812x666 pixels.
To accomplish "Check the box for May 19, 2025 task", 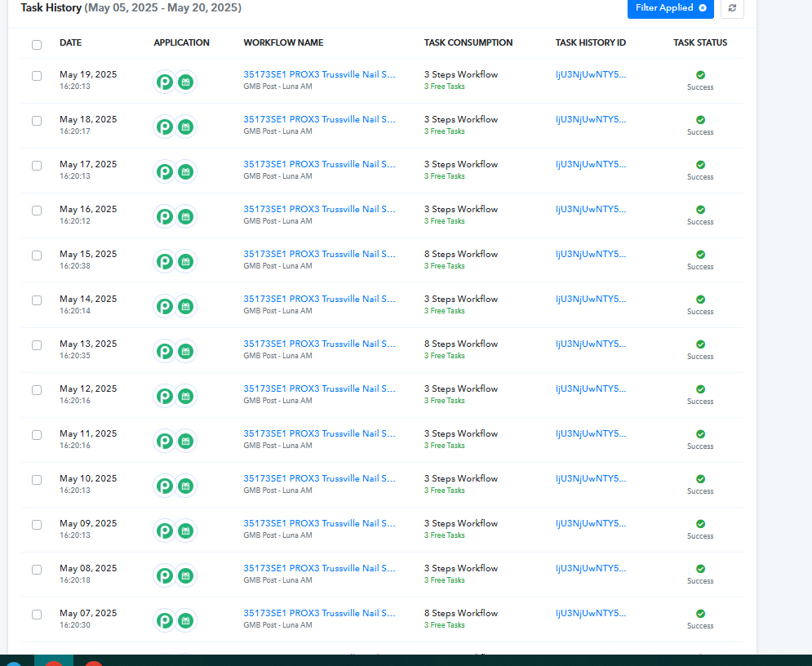I will tap(37, 76).
